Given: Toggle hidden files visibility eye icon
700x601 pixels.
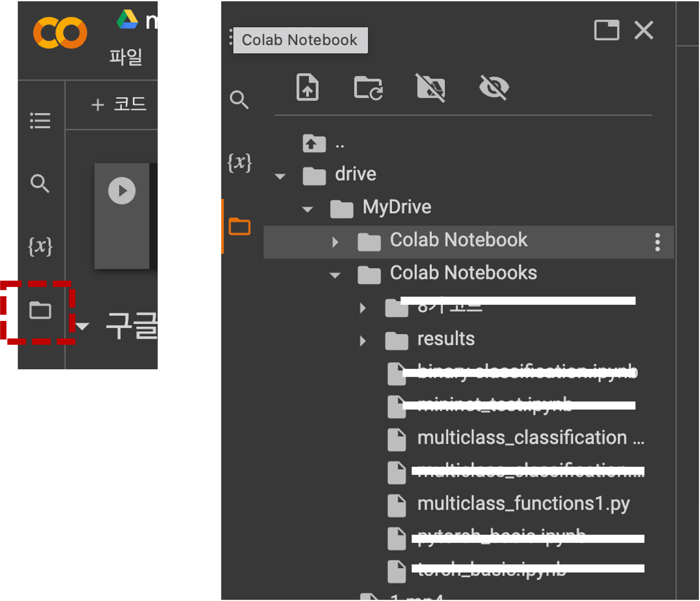Looking at the screenshot, I should pyautogui.click(x=494, y=88).
